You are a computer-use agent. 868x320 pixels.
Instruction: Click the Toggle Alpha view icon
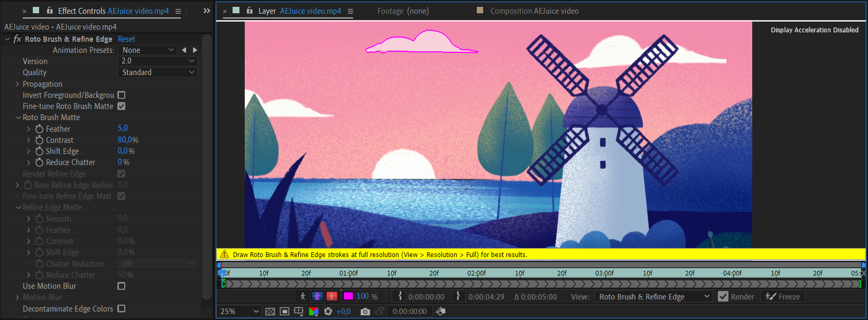click(x=303, y=297)
